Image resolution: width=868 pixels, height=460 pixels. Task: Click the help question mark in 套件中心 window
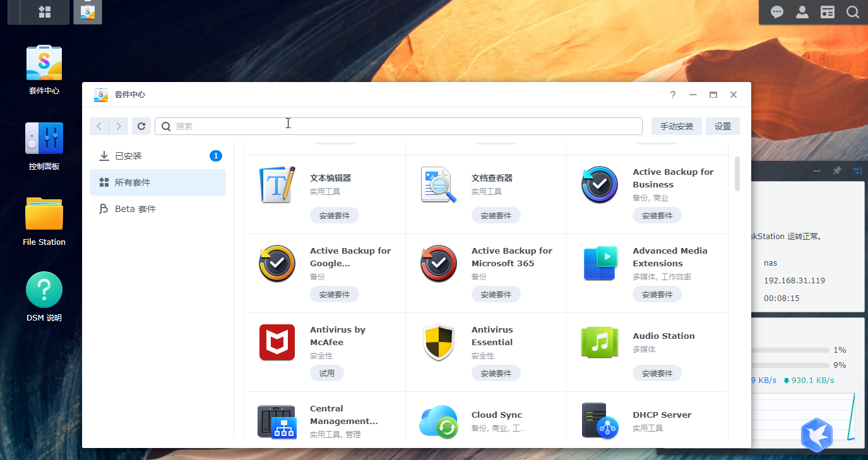673,95
